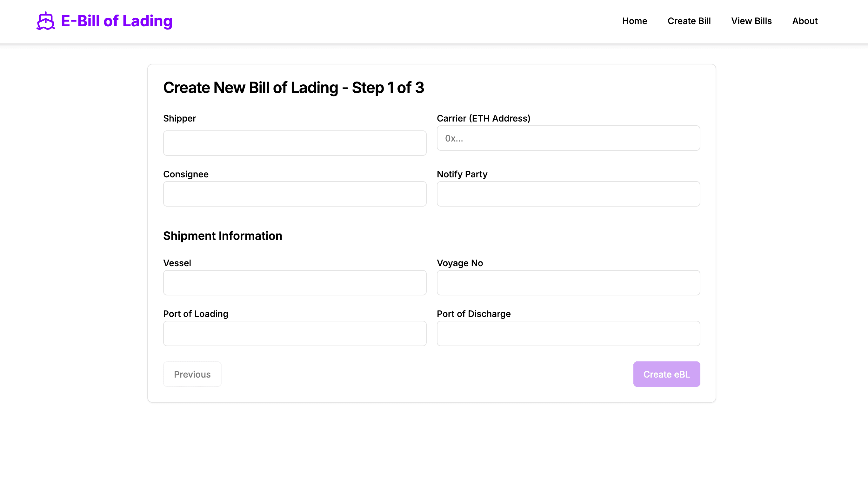Image resolution: width=868 pixels, height=488 pixels.
Task: Focus the Voyage No input
Action: point(568,283)
